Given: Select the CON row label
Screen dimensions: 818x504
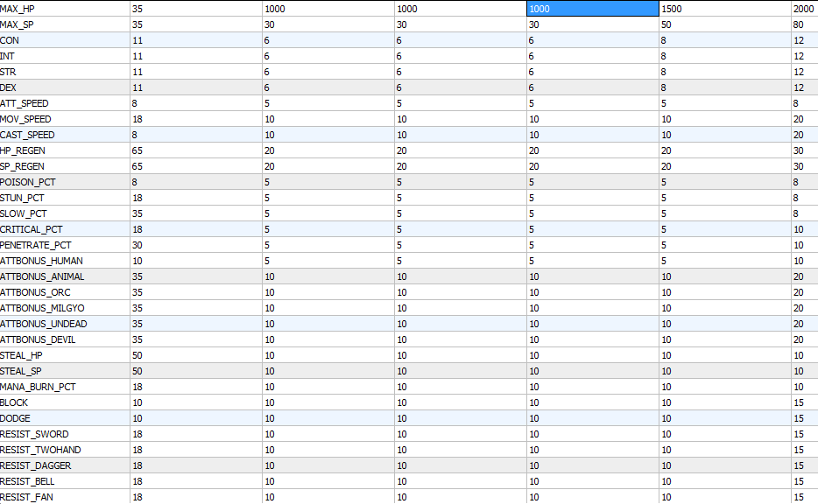Looking at the screenshot, I should tap(10, 40).
